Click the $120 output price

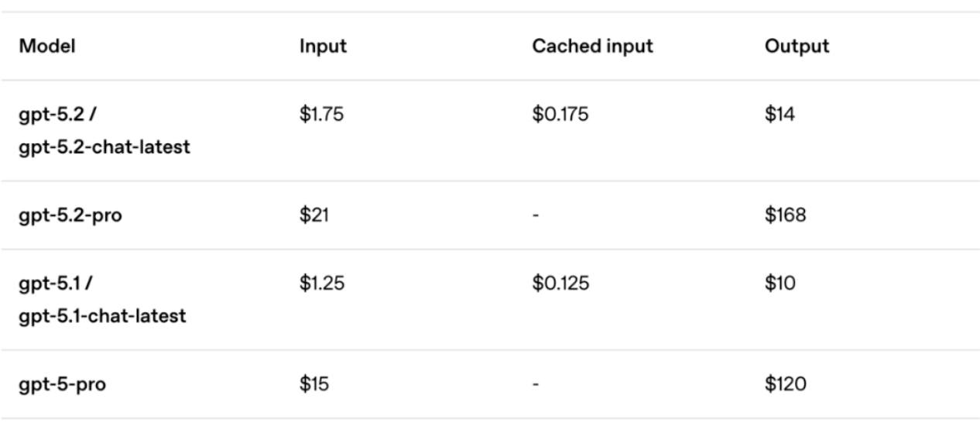click(785, 383)
